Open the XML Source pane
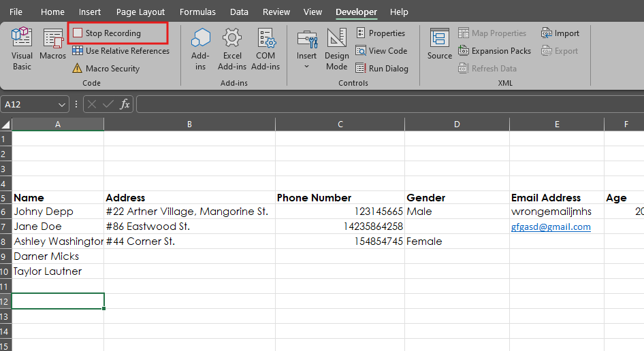The image size is (644, 351). click(439, 45)
